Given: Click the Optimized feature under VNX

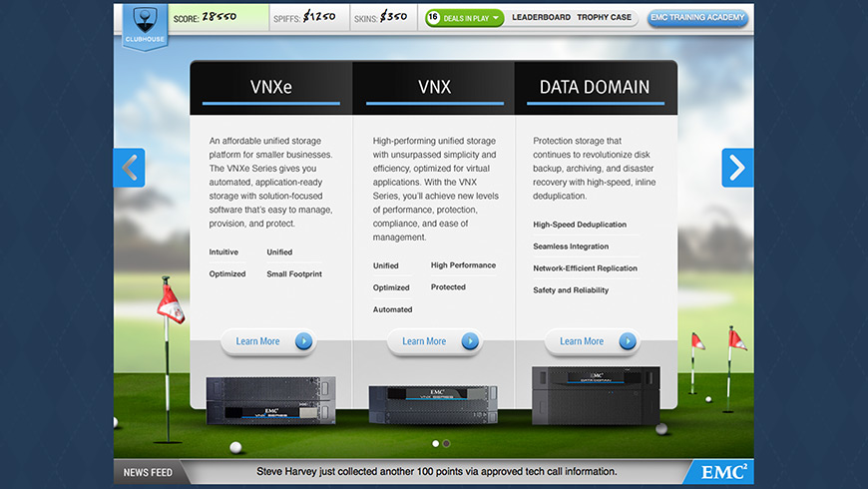Looking at the screenshot, I should (391, 287).
